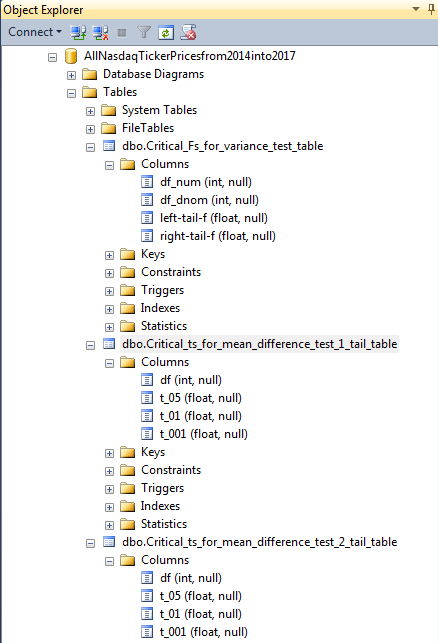Expand the FileTables folder
Viewport: 438px width, 643px height.
[90, 130]
